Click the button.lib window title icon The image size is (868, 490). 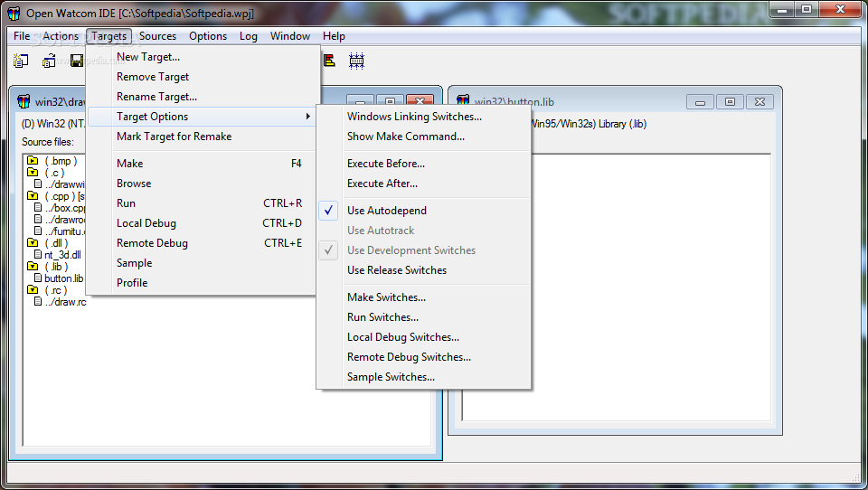click(x=463, y=100)
